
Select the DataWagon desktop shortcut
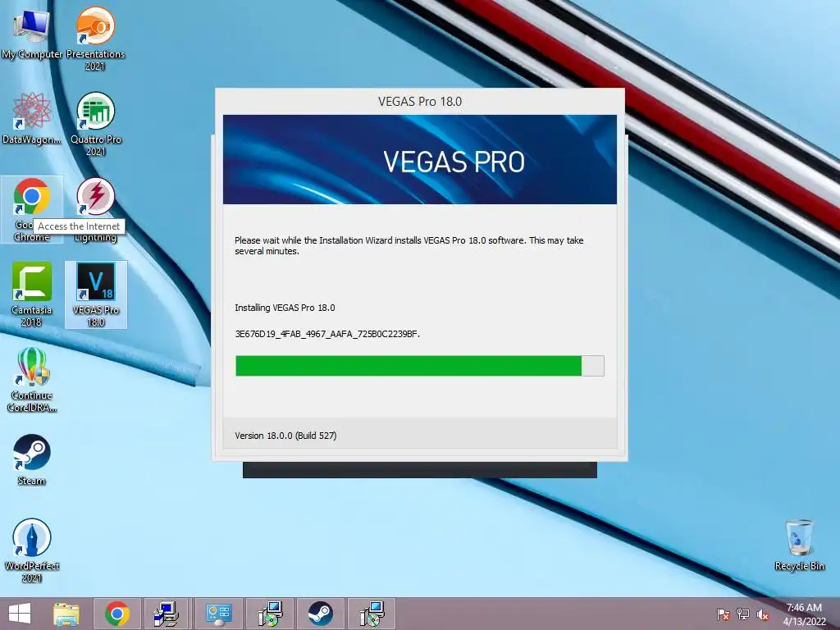[x=32, y=118]
